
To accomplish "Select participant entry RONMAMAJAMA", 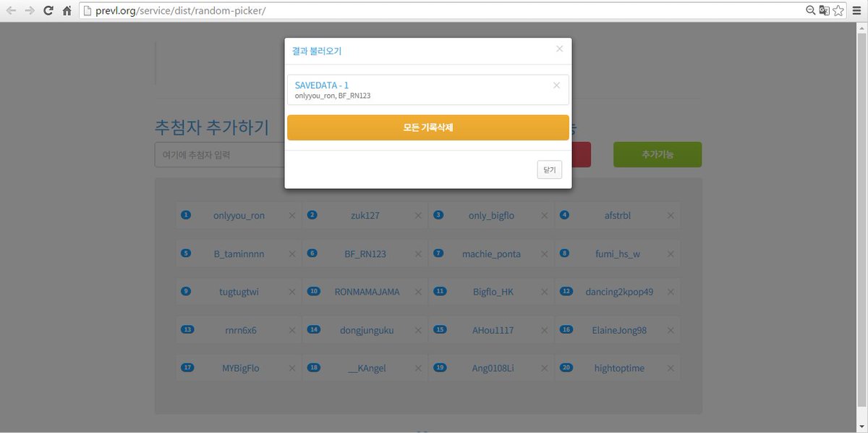I will coord(367,292).
